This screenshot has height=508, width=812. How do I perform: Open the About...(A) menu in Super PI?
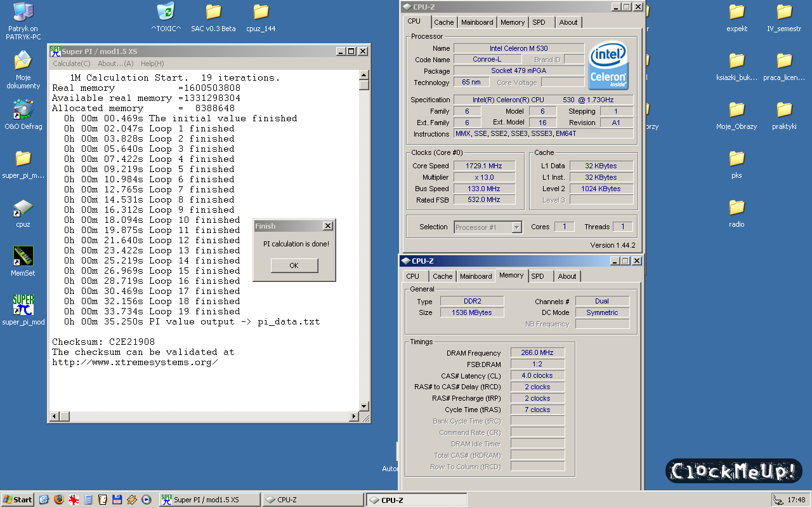click(x=115, y=63)
